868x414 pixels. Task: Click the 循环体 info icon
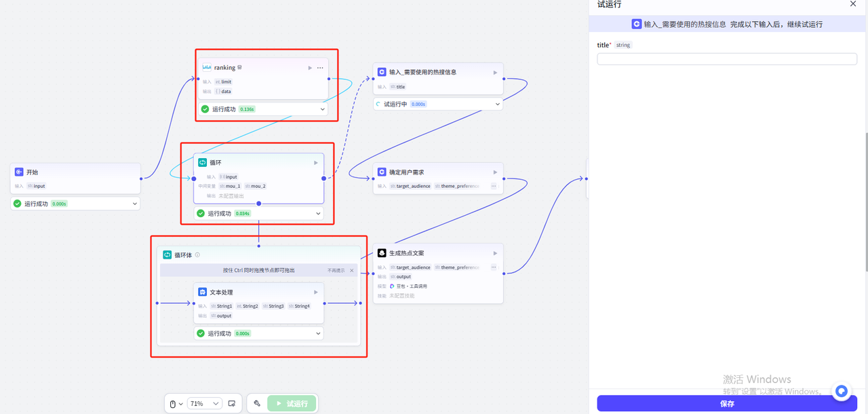click(x=198, y=255)
